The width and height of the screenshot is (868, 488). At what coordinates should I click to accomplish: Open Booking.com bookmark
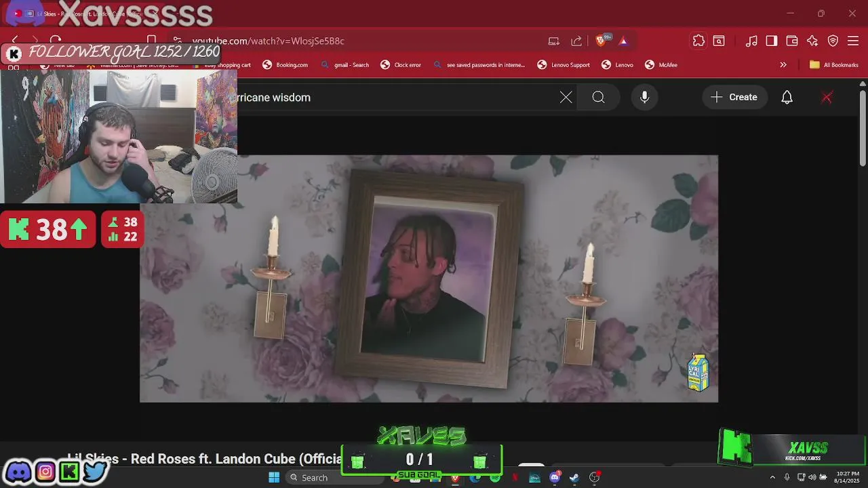coord(285,65)
